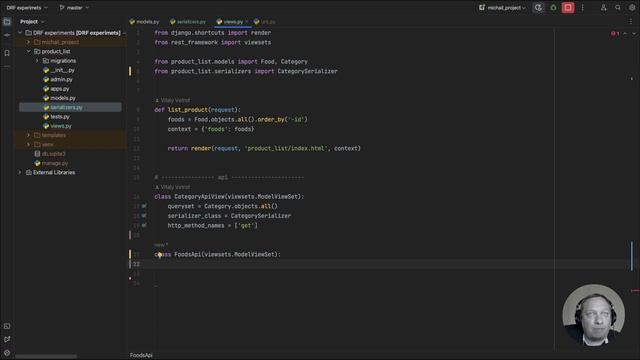The height and width of the screenshot is (360, 640).
Task: Expand the templates folder
Action: 29,135
